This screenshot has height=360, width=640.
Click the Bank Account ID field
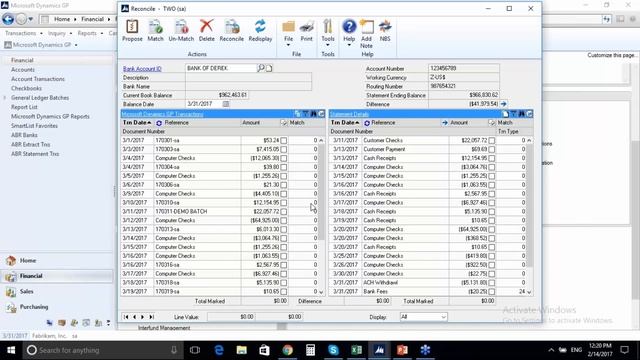coord(221,68)
